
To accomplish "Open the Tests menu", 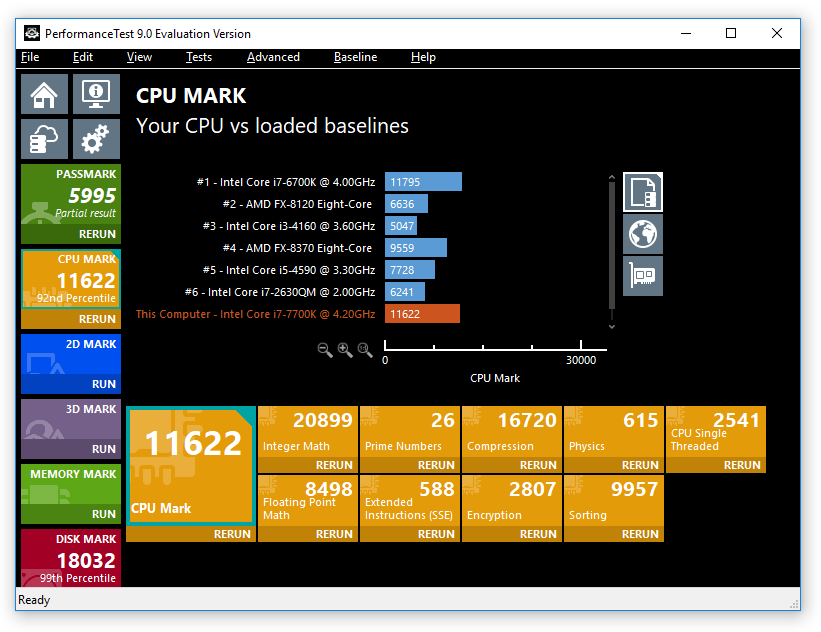I will pos(199,57).
